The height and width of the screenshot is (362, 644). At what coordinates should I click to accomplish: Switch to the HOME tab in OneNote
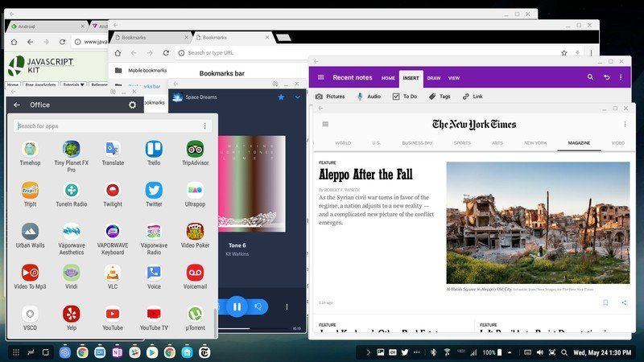388,78
